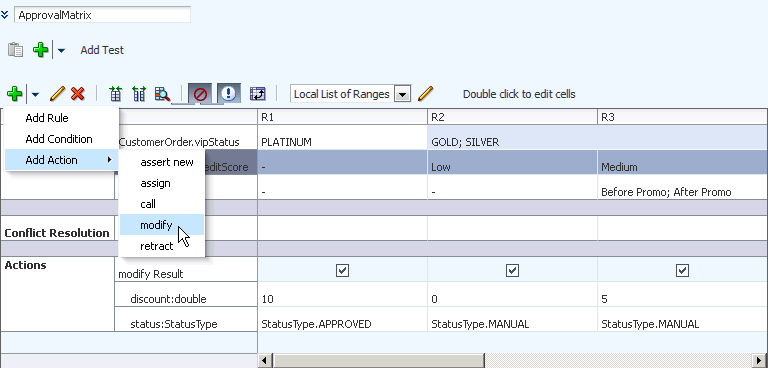768x368 pixels.
Task: Uncheck modify Result checkbox for R3
Action: coord(682,270)
